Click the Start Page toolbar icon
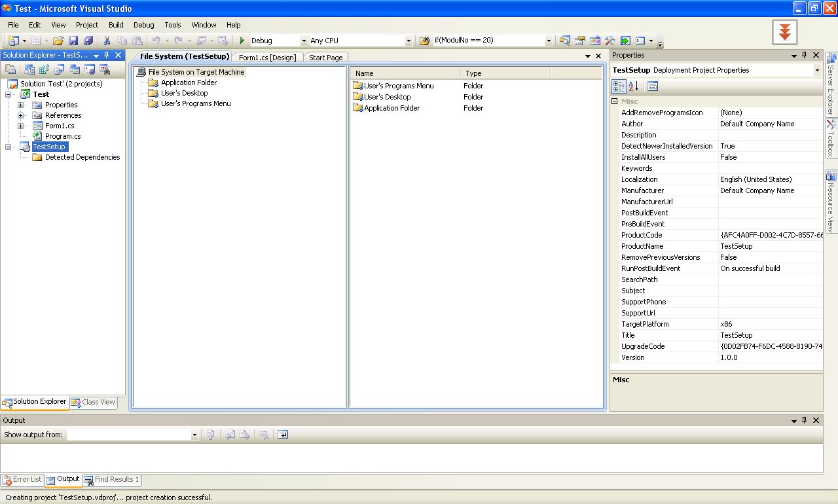The image size is (838, 504). click(x=625, y=41)
